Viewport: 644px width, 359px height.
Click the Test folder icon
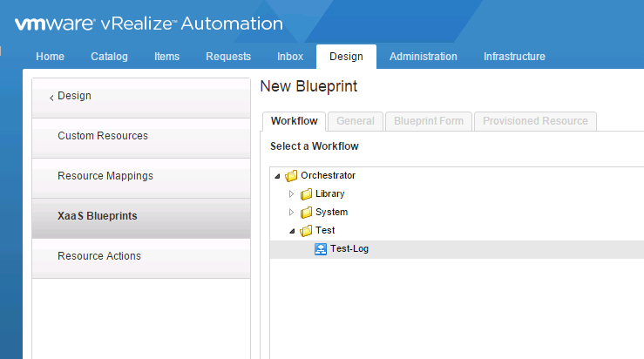(x=306, y=231)
